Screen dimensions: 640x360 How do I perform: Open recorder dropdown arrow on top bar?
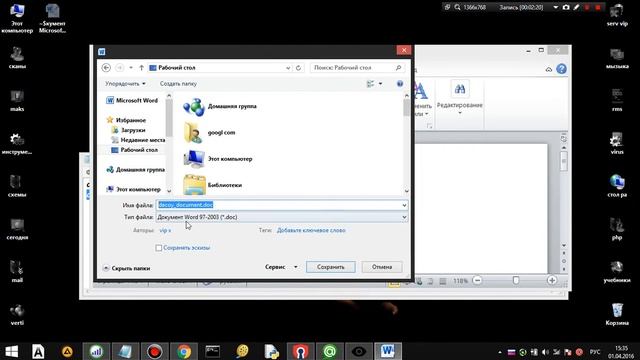click(x=556, y=7)
